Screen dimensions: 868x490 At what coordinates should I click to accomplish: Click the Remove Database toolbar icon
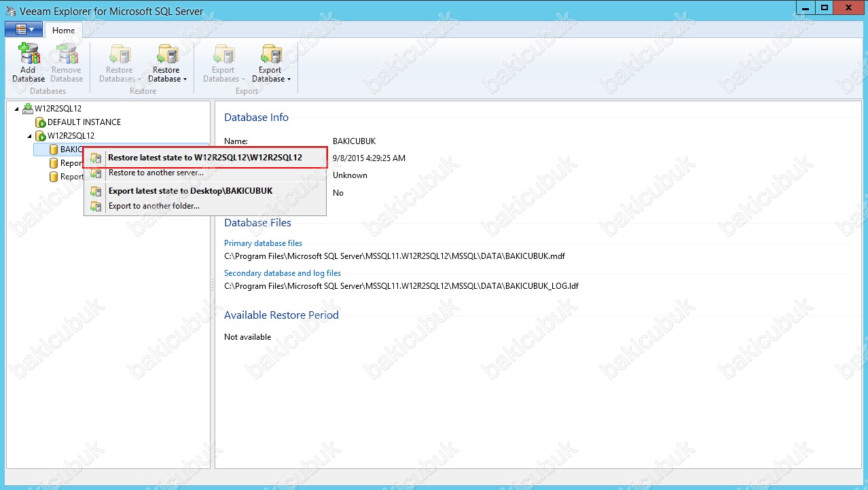67,54
